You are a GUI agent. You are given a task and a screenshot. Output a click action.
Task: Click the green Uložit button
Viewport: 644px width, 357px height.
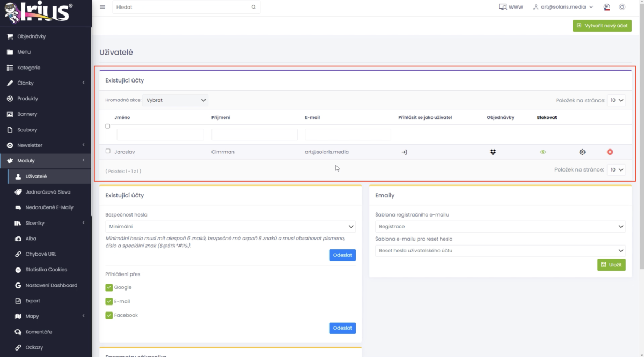(611, 265)
